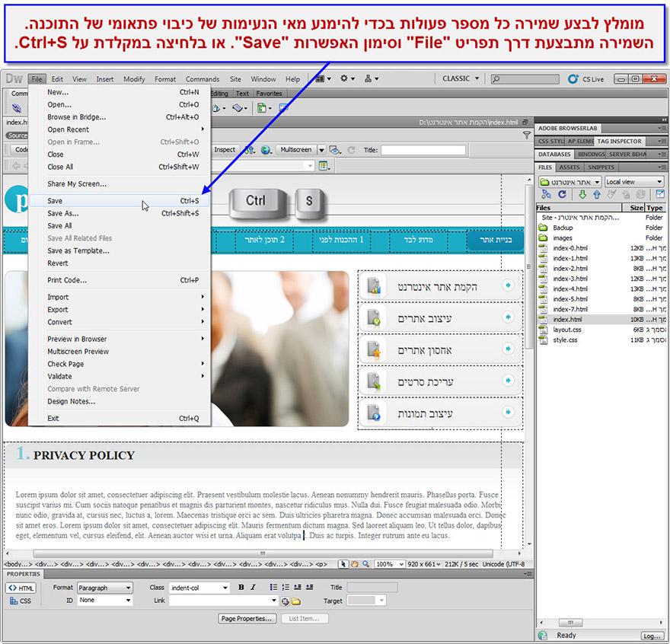Expand the Files panel to show sites
The height and width of the screenshot is (644, 670).
[x=660, y=194]
